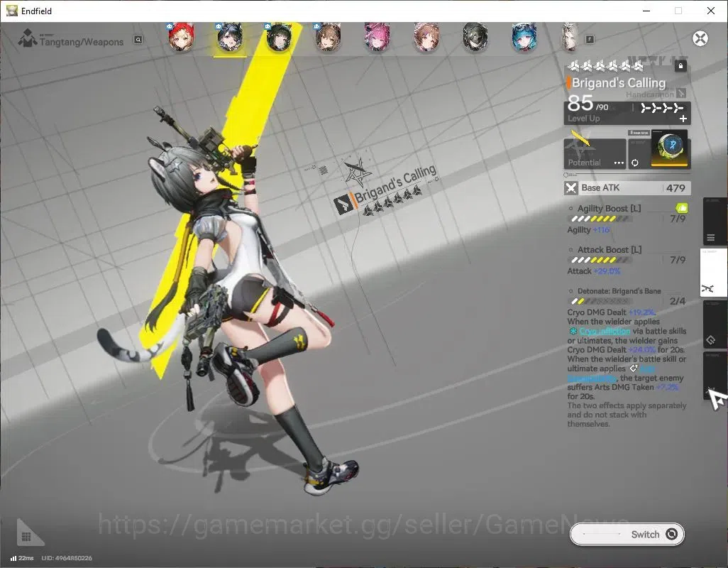
Task: Close the weapons screen with X icon
Action: pyautogui.click(x=700, y=38)
